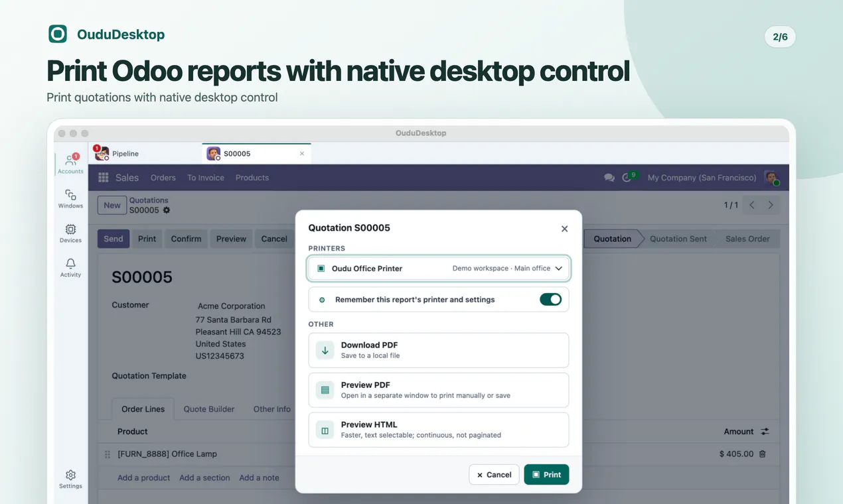Click the 2/6 slide counter badge

pos(780,36)
